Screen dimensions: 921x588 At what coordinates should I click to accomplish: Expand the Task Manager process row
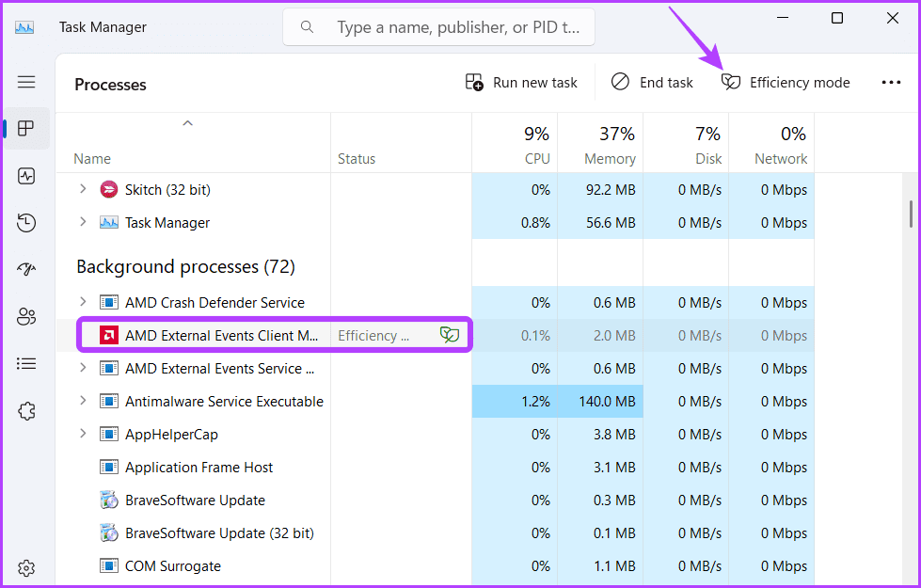[83, 221]
